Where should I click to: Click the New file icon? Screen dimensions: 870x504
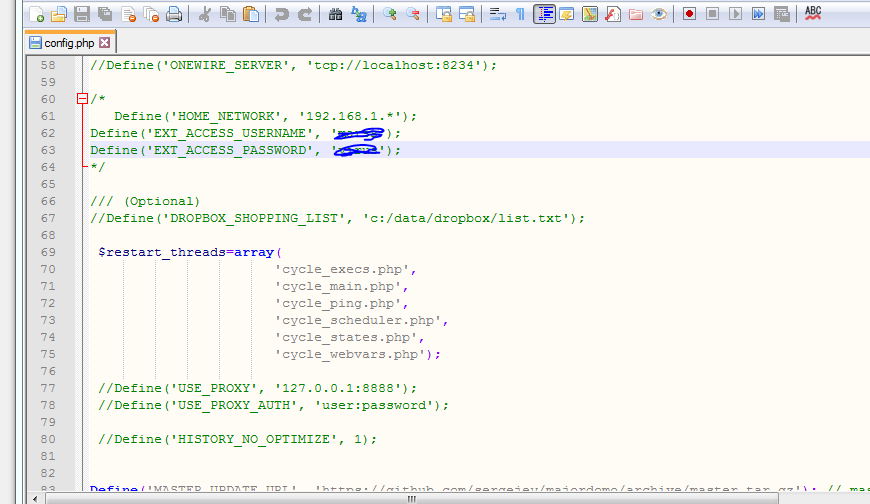[x=36, y=14]
